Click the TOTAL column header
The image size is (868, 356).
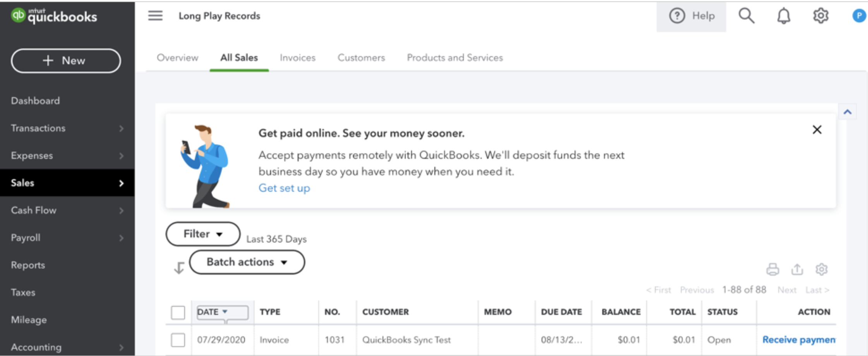(x=683, y=312)
